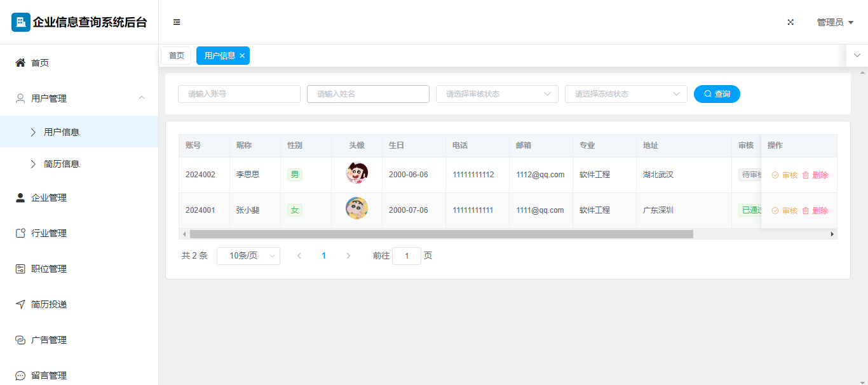Close the 用户信息 tab
The height and width of the screenshot is (385, 868).
coord(242,56)
